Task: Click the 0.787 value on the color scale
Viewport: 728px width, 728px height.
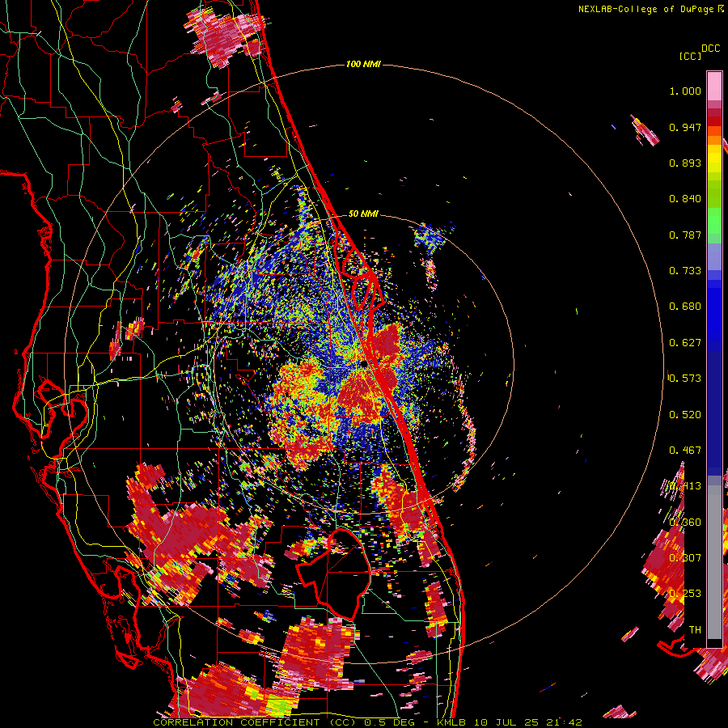Action: [685, 235]
